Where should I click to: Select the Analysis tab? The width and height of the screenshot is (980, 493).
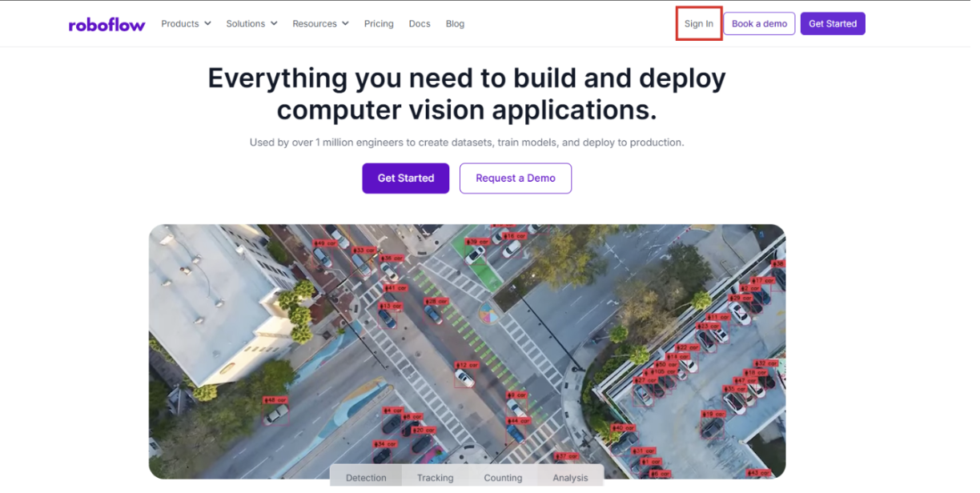570,478
